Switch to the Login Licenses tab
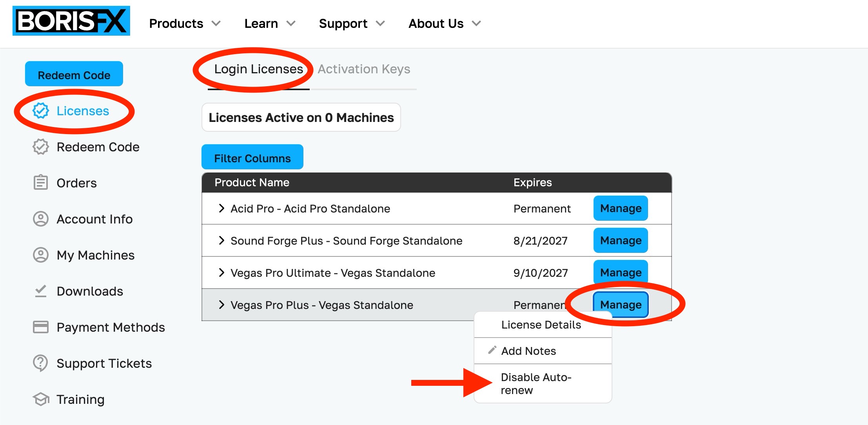868x425 pixels. (259, 69)
